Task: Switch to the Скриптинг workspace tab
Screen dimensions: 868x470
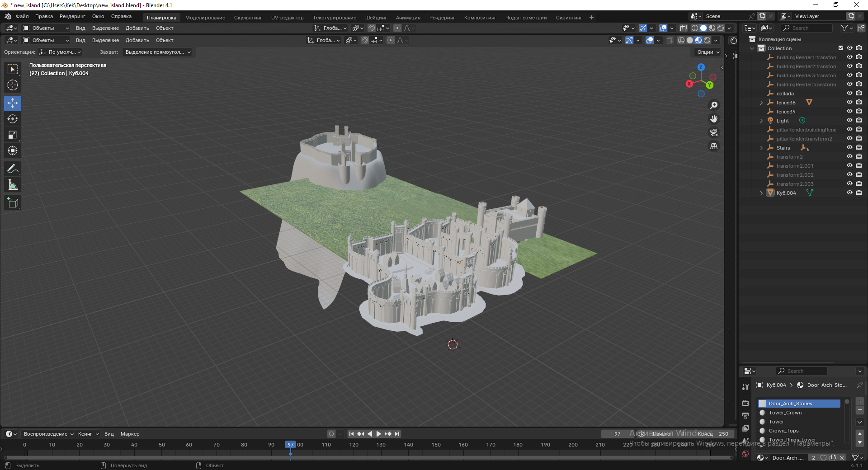Action: (x=569, y=18)
